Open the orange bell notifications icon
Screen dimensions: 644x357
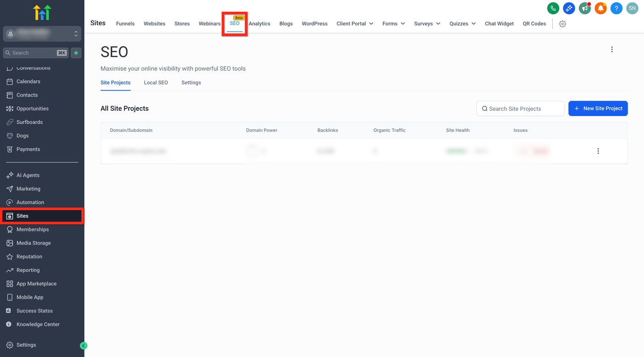600,8
